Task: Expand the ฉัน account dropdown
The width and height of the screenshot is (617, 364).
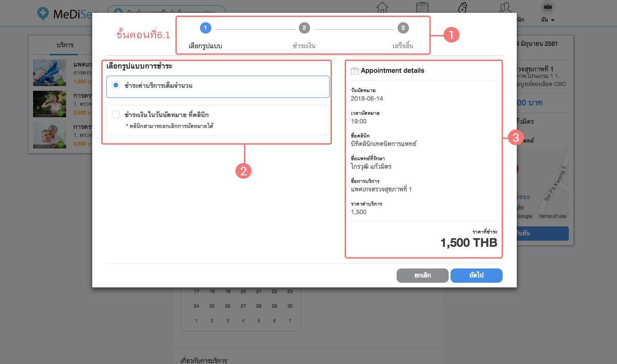Action: pos(547,20)
